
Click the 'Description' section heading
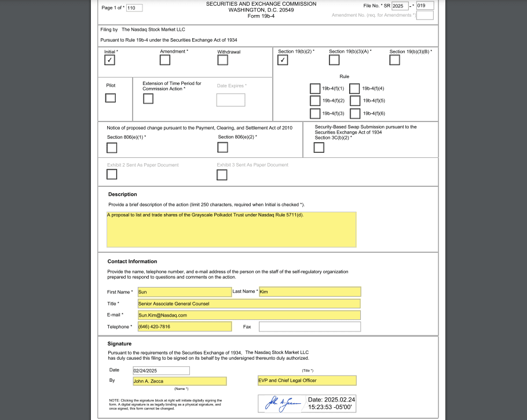[x=123, y=194]
